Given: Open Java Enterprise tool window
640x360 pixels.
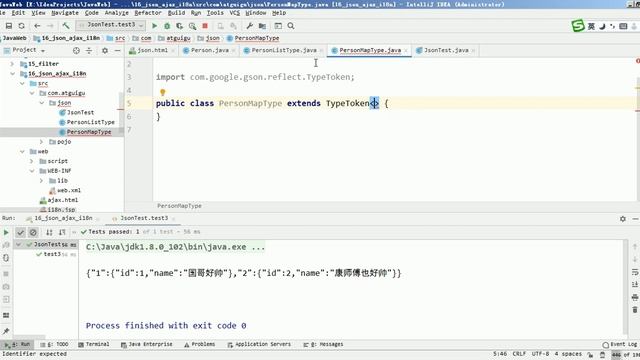Looking at the screenshot, I should [146, 344].
